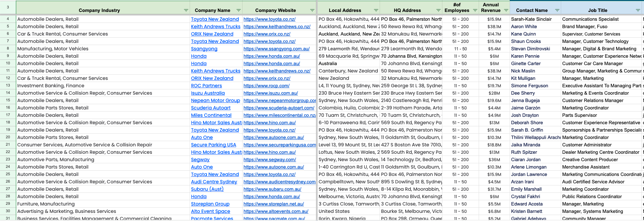Select the Stevan Dimitrovski contact cell
644x221 pixels.
point(535,49)
